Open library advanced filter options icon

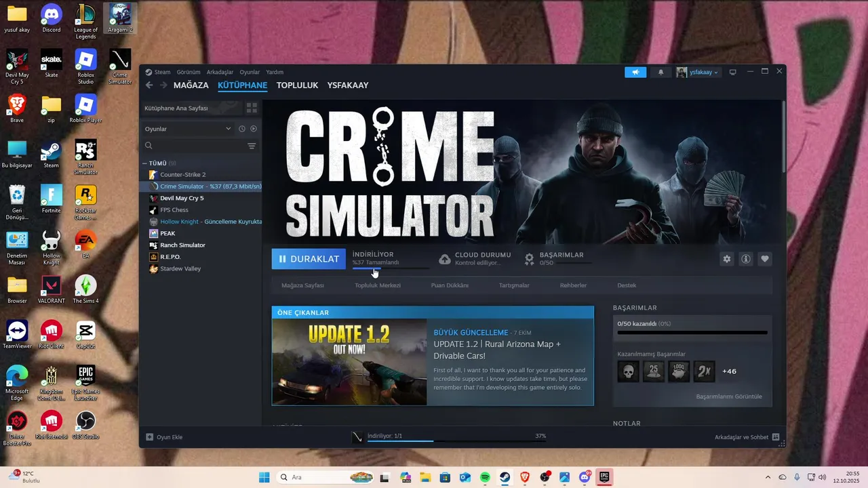click(x=252, y=146)
